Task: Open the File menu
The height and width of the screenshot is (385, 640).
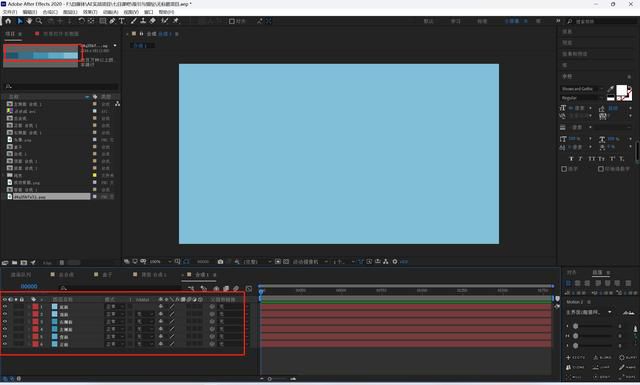Action: coord(10,12)
